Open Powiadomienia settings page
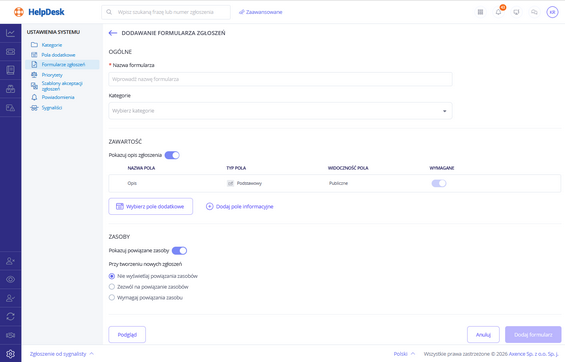The image size is (565, 362). [58, 97]
